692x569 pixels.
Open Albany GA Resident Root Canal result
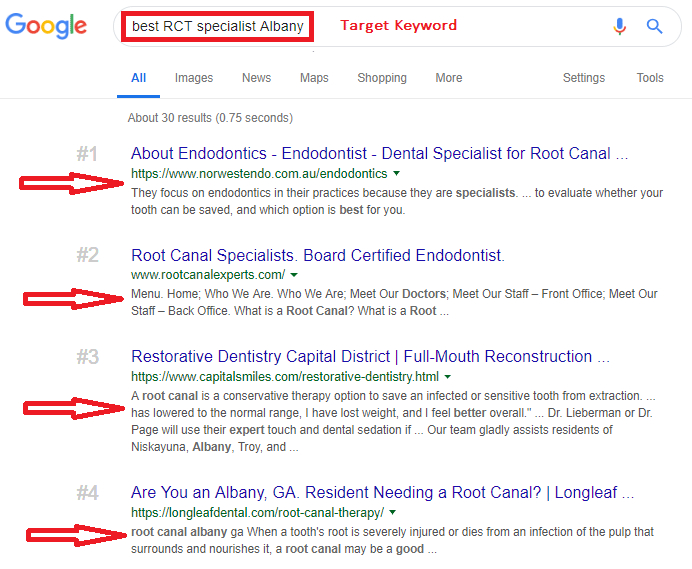pyautogui.click(x=382, y=493)
